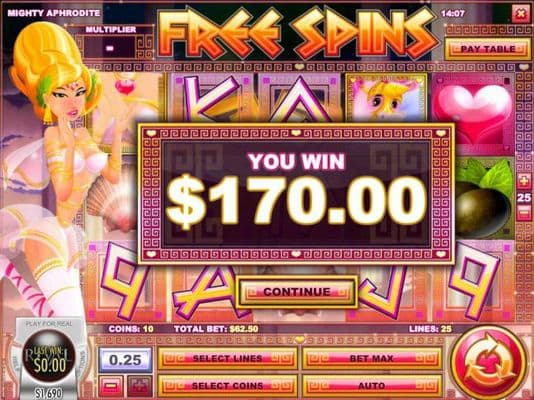The image size is (534, 400).
Task: Increase paylines with the side plus icon
Action: coord(524,181)
